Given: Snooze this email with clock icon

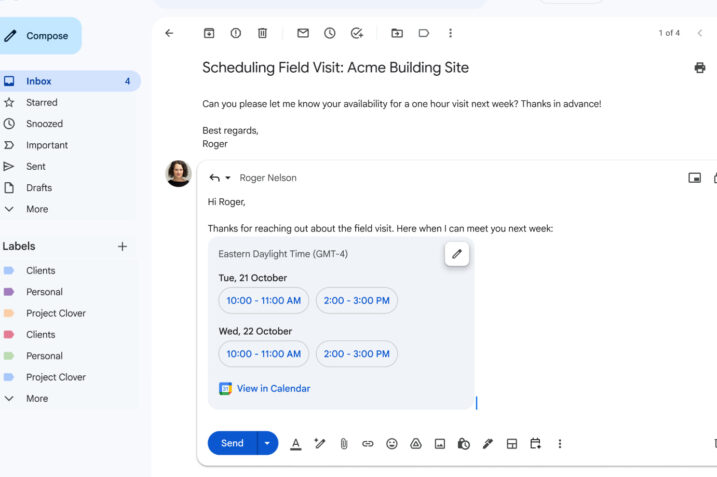Looking at the screenshot, I should (330, 33).
